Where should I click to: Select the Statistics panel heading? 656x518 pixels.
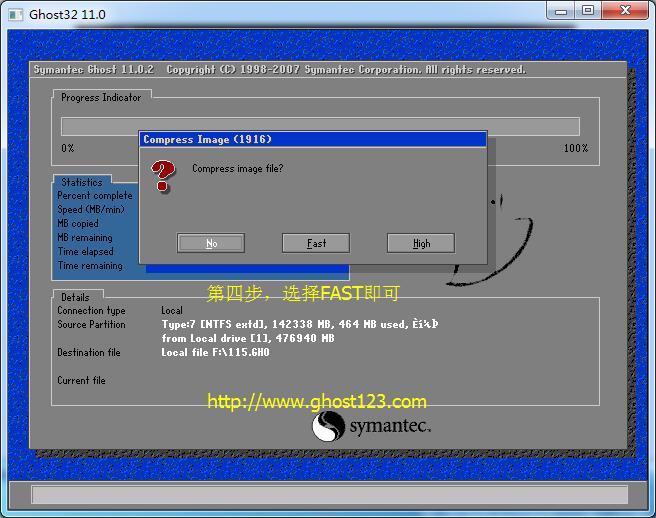point(82,182)
